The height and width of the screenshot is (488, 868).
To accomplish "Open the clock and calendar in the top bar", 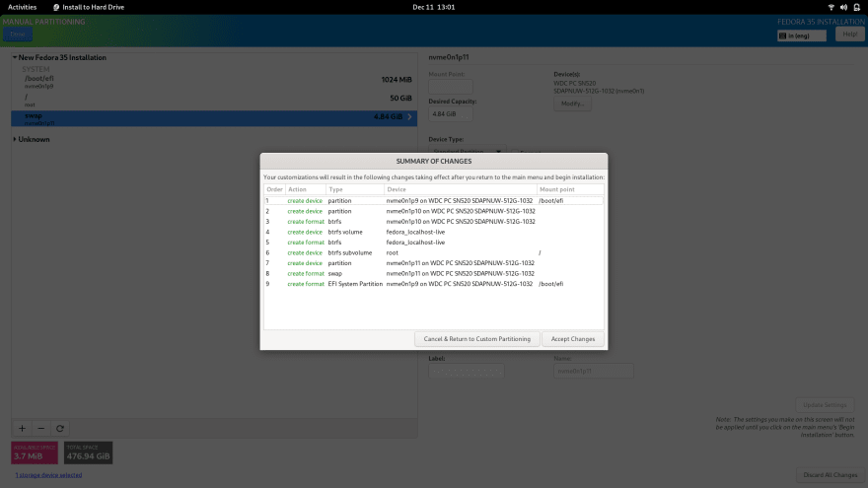I will (x=433, y=7).
